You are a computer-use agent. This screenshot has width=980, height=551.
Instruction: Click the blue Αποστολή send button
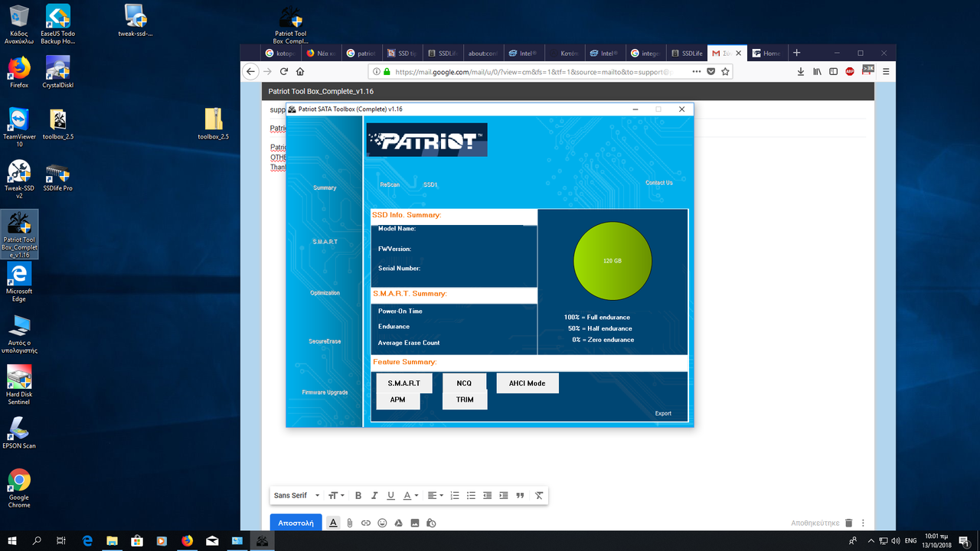[x=296, y=523]
